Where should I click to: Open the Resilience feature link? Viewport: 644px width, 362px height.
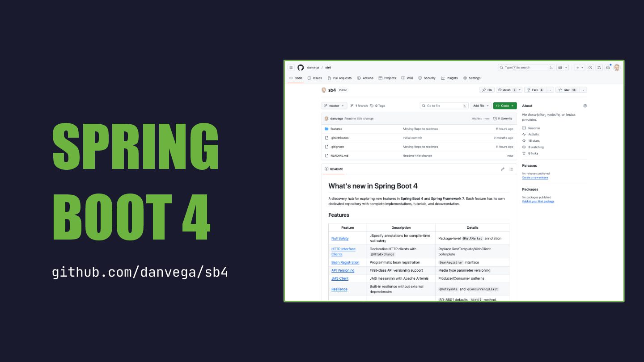[339, 289]
